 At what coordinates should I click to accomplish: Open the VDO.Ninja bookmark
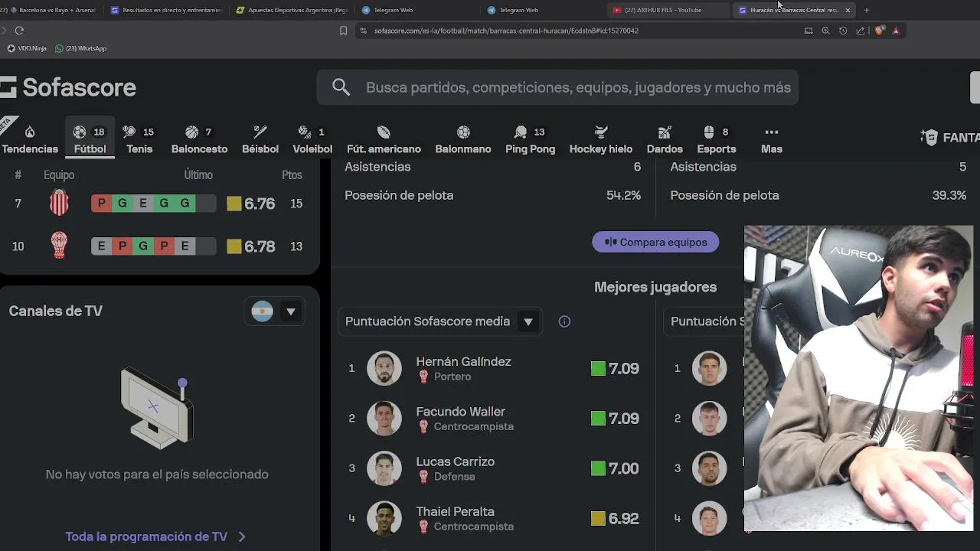coord(27,48)
